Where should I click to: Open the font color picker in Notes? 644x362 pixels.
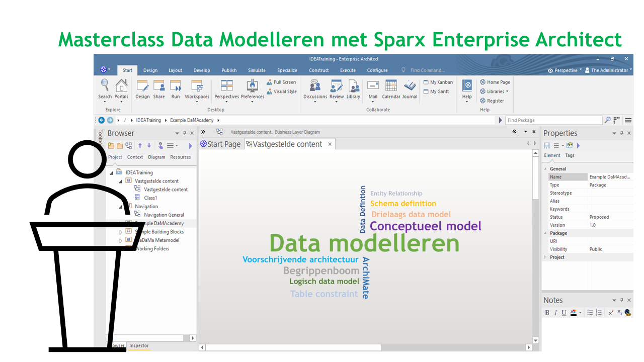click(580, 313)
